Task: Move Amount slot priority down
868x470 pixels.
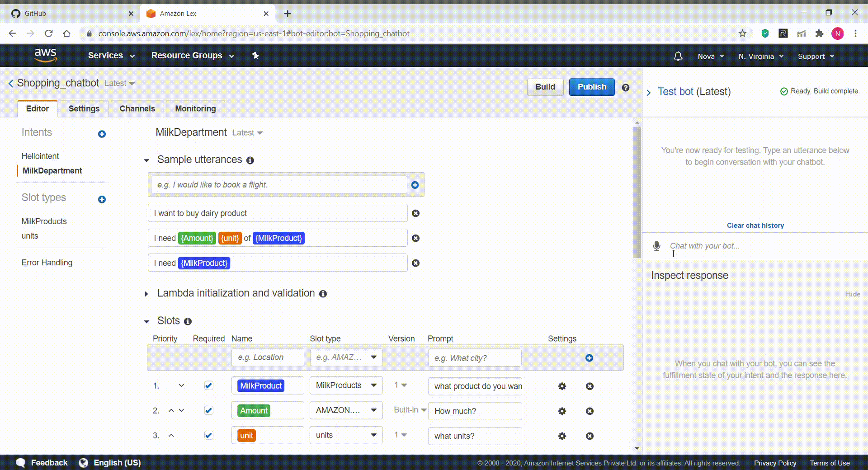Action: coord(181,410)
